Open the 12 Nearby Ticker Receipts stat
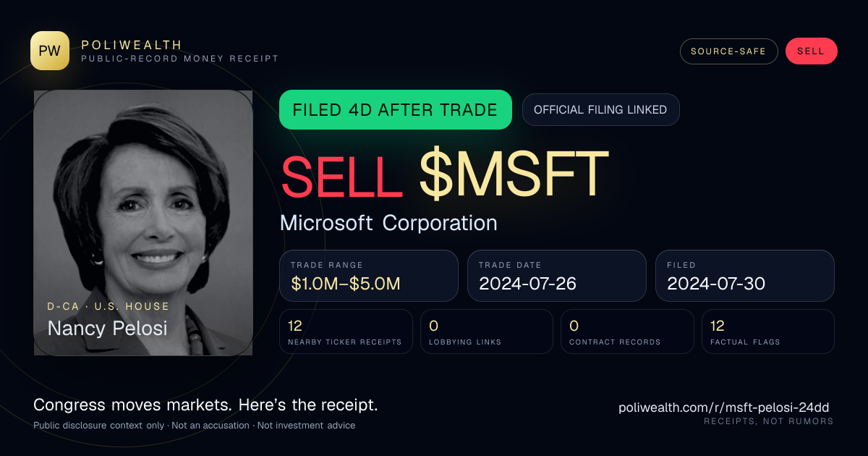Viewport: 868px width, 456px height. pos(346,332)
